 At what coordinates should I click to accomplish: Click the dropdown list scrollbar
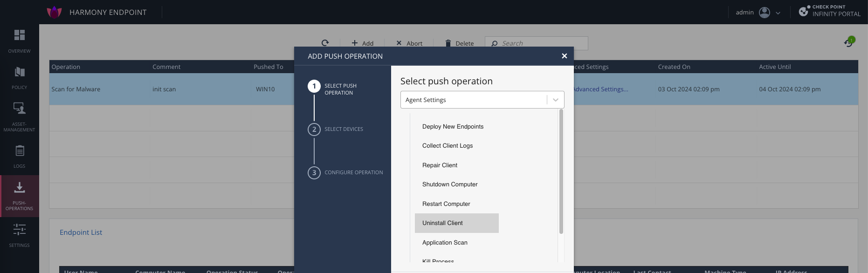click(x=561, y=171)
